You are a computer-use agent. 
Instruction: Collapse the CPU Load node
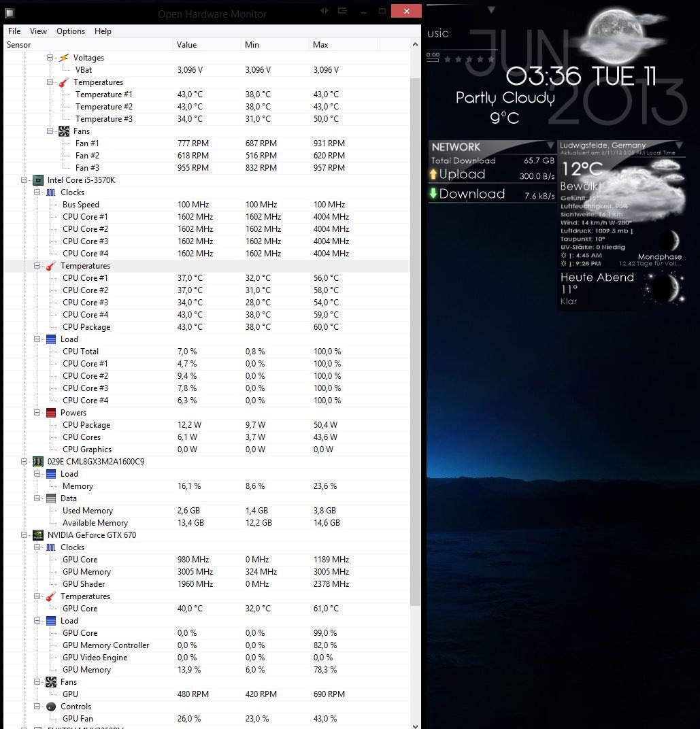[37, 339]
